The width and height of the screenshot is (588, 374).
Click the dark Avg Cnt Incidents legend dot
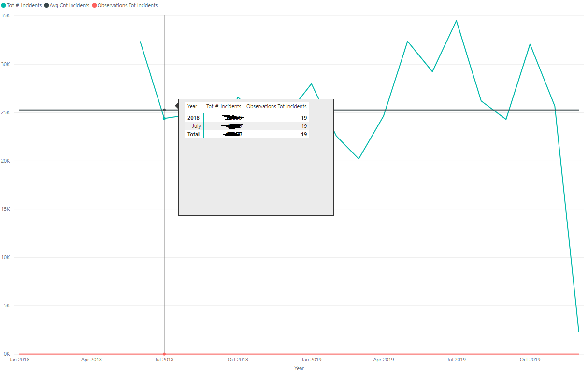[x=47, y=5]
